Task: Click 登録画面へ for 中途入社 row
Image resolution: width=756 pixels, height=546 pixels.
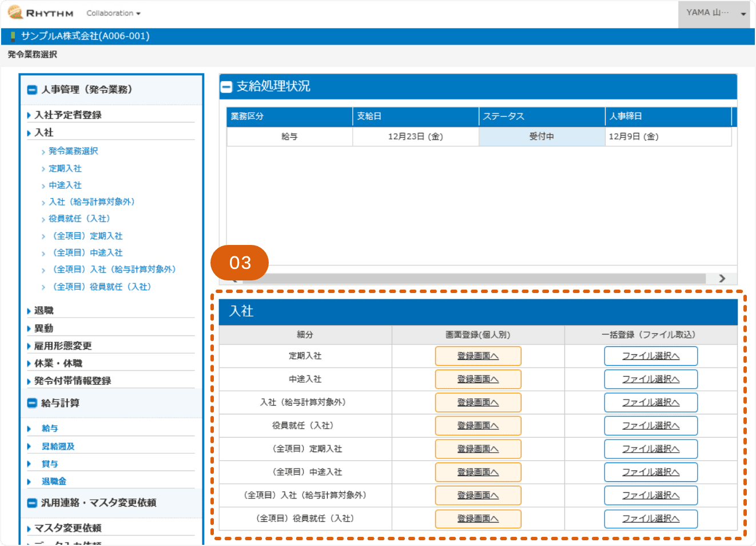Action: tap(478, 379)
